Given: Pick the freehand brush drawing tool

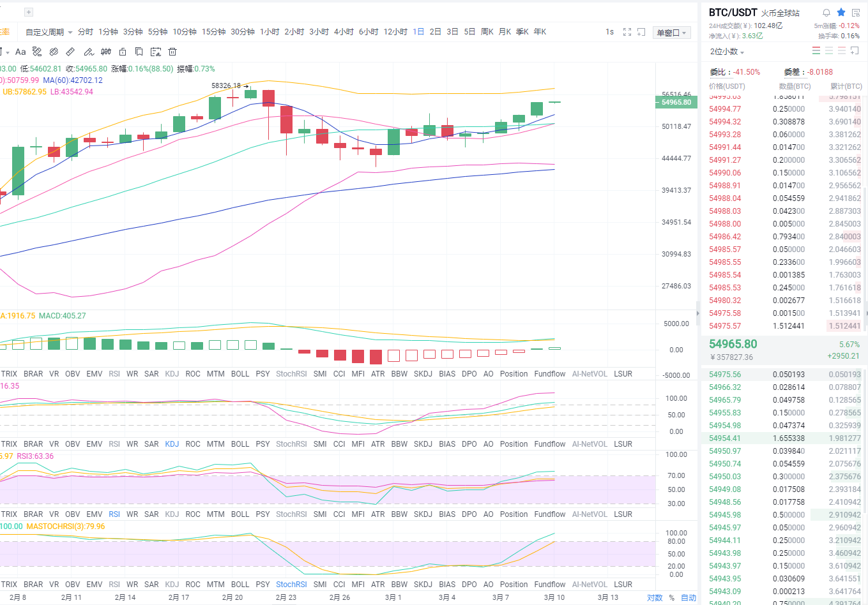Looking at the screenshot, I should click(89, 52).
